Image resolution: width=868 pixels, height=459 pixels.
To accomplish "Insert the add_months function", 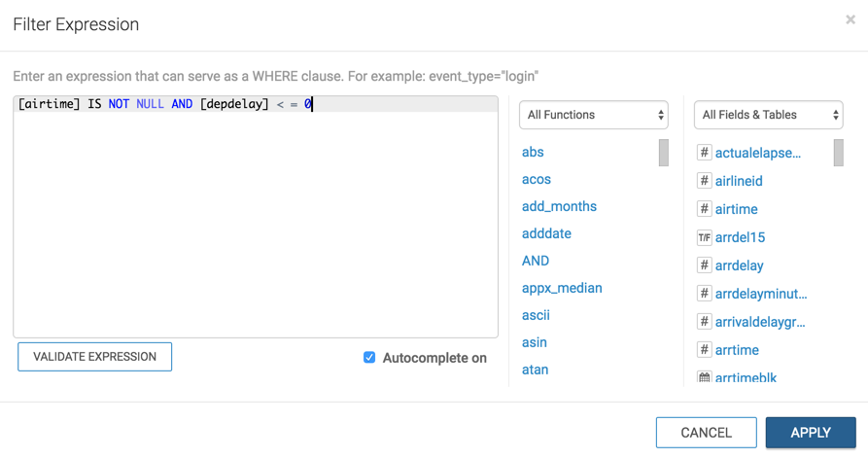I will click(x=559, y=206).
